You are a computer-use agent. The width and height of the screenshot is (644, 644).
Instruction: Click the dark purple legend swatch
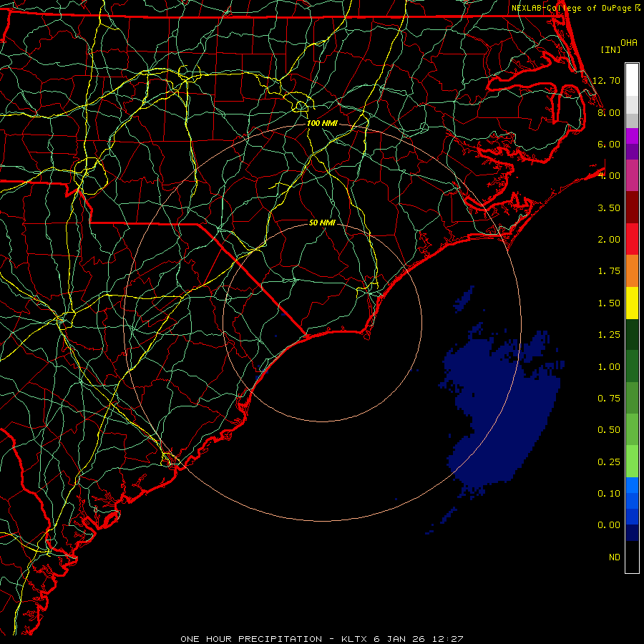coord(632,152)
